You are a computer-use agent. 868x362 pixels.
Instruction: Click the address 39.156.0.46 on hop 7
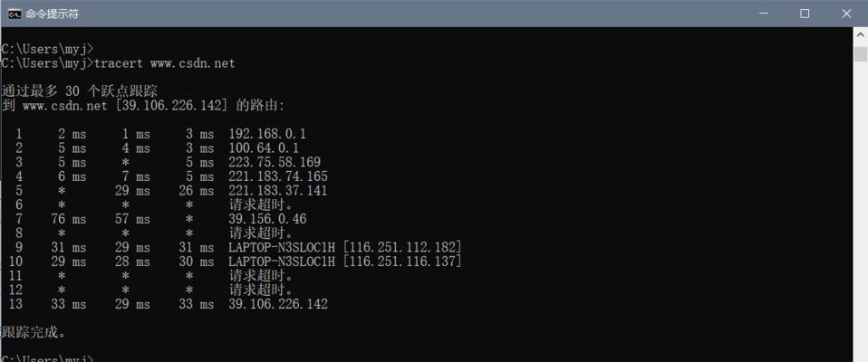click(267, 219)
